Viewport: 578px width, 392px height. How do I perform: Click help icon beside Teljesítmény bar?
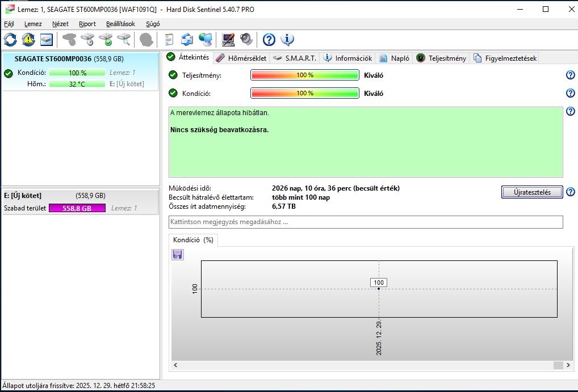click(x=570, y=75)
